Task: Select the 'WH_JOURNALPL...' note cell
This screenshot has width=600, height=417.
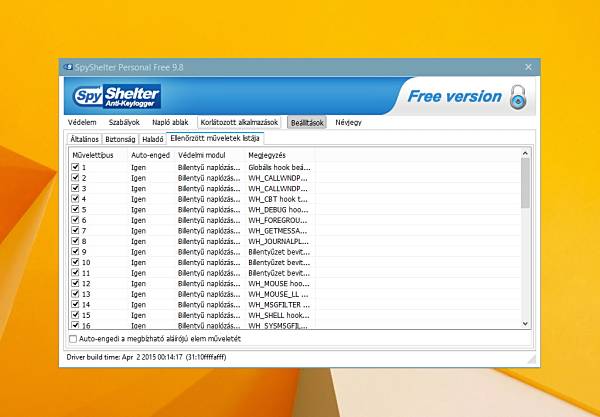Action: point(279,241)
